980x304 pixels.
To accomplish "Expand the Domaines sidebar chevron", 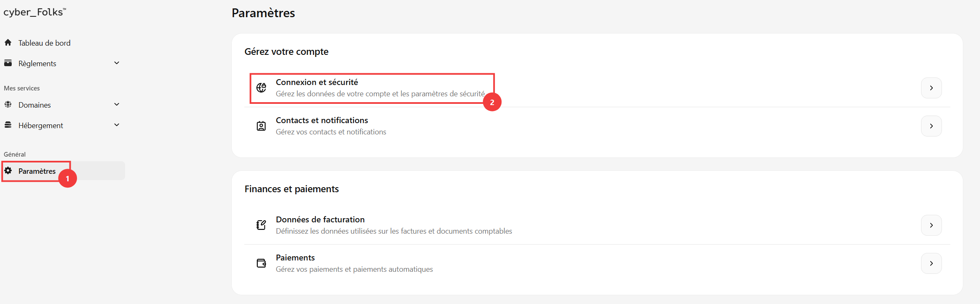I will pos(117,104).
